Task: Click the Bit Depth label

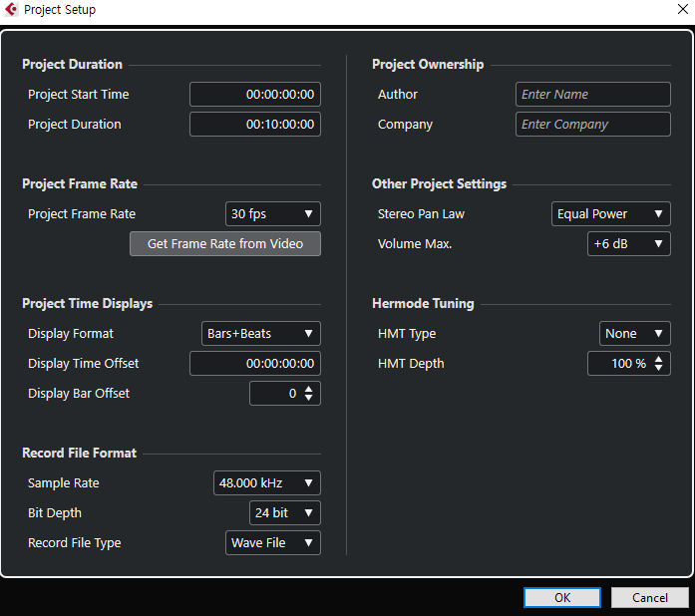Action: pyautogui.click(x=55, y=513)
